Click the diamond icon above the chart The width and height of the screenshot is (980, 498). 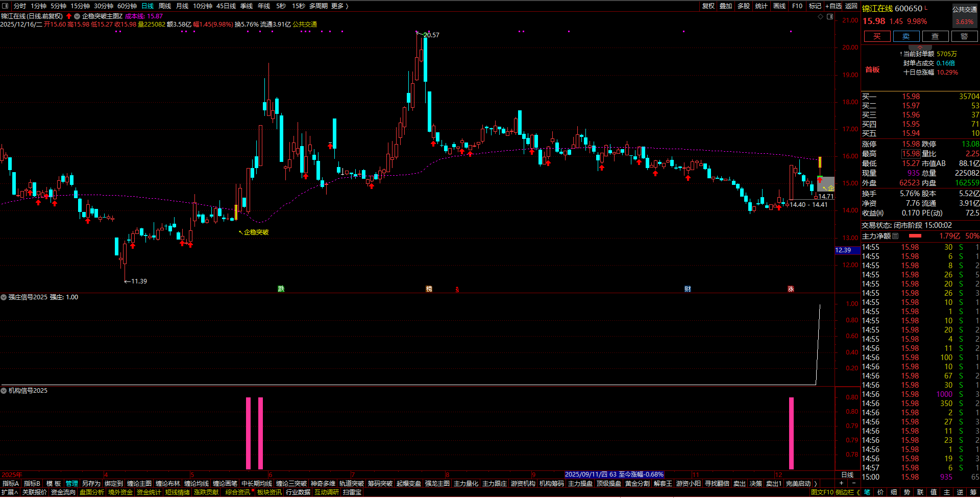point(821,17)
